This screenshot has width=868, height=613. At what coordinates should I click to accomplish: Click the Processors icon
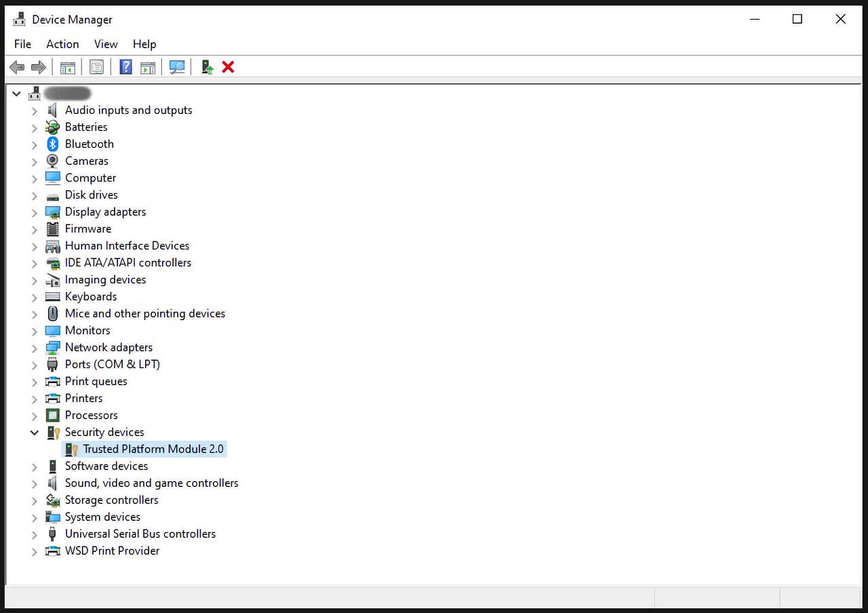(x=52, y=415)
